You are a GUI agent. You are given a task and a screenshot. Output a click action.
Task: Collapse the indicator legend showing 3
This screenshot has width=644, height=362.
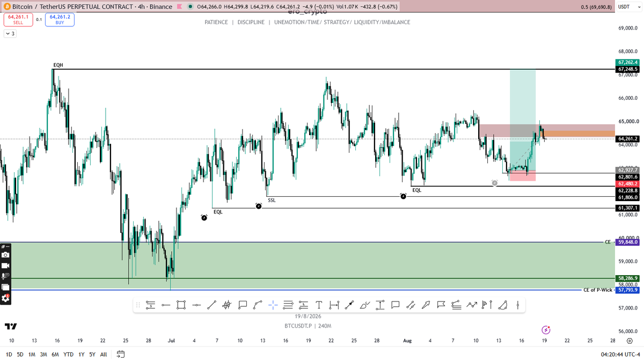10,33
